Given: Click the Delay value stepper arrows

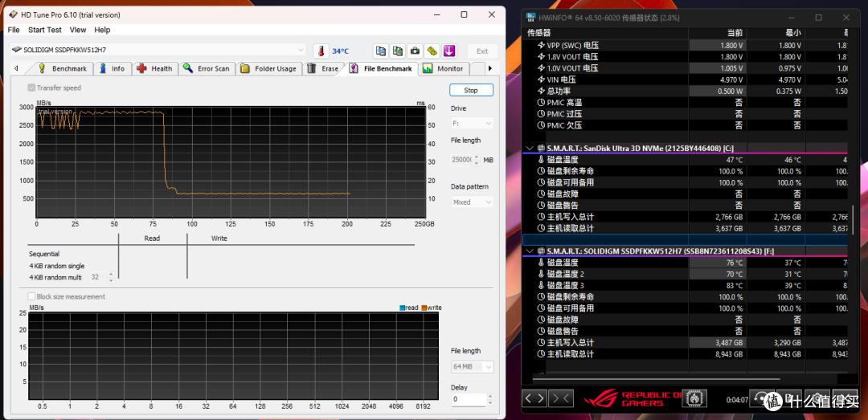Looking at the screenshot, I should (x=489, y=400).
